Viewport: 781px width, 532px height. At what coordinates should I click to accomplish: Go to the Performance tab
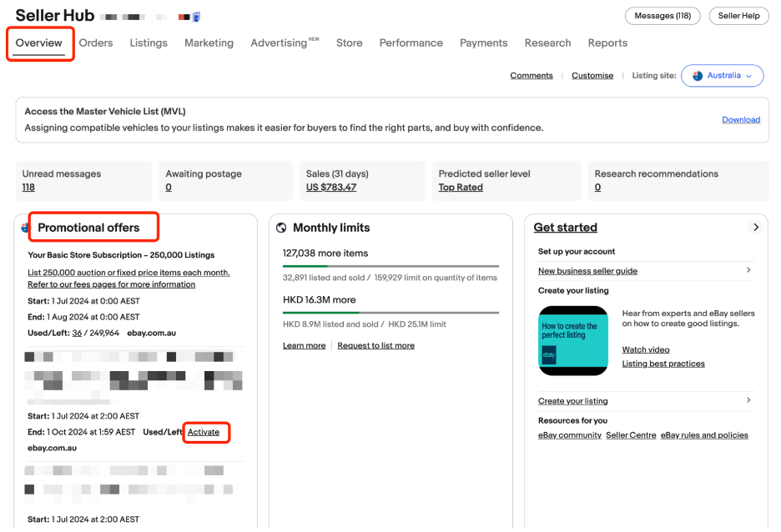coord(411,43)
